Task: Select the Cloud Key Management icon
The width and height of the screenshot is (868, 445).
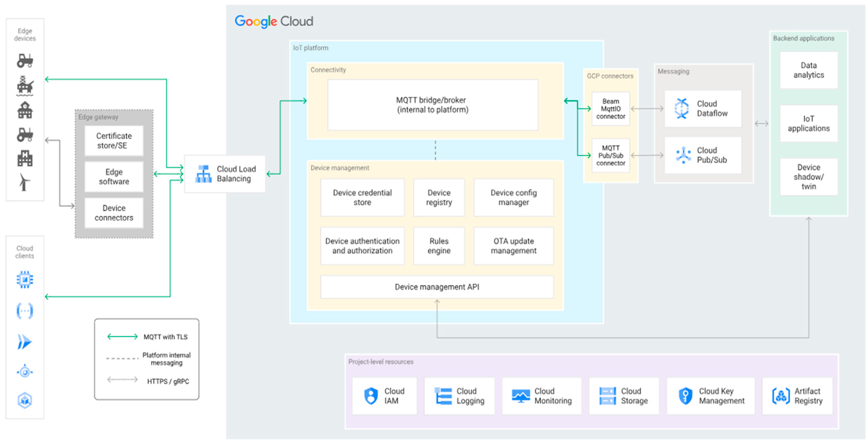Action: tap(685, 396)
